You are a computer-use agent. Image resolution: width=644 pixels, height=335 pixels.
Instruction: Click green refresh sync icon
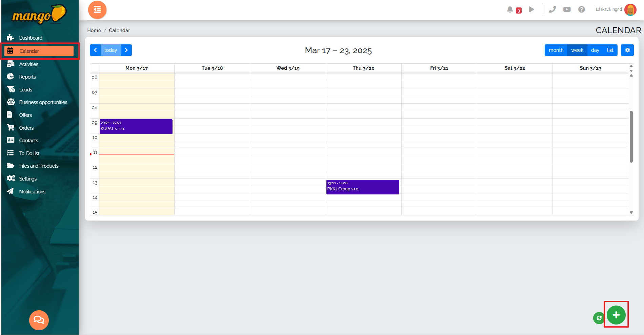click(599, 318)
